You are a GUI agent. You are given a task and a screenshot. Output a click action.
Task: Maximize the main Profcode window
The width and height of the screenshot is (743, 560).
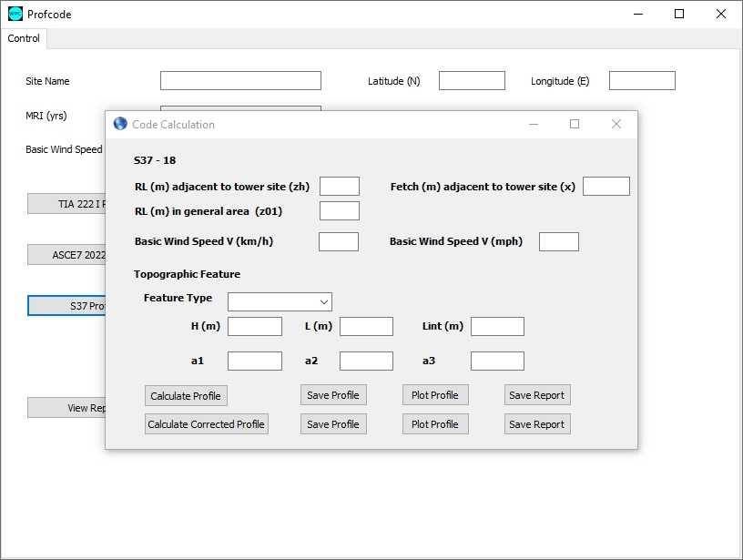click(x=679, y=14)
